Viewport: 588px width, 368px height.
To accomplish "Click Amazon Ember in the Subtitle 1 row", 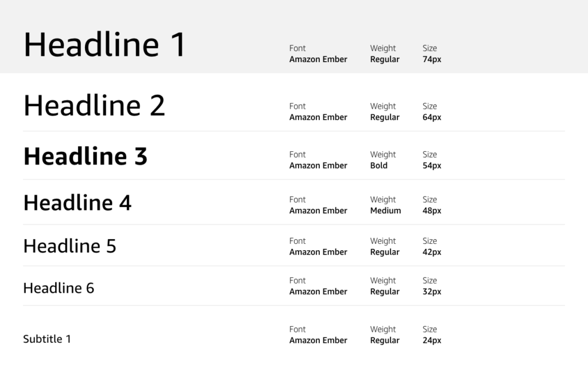I will pyautogui.click(x=318, y=340).
